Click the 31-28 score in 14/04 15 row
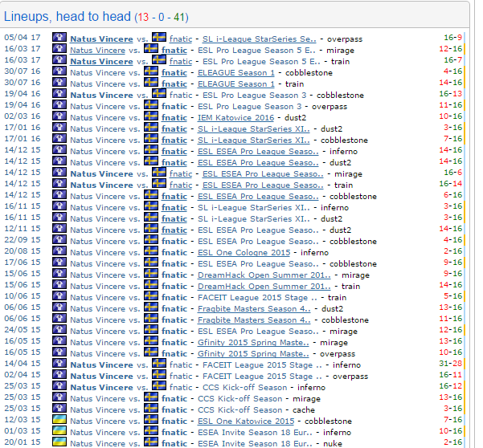The image size is (483, 448). click(450, 364)
